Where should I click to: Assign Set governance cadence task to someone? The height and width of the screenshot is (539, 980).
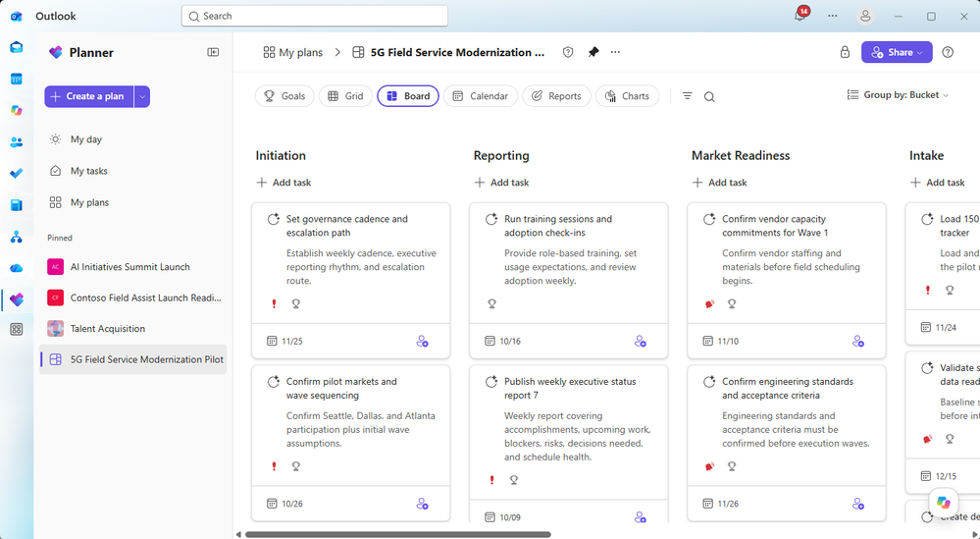tap(423, 342)
